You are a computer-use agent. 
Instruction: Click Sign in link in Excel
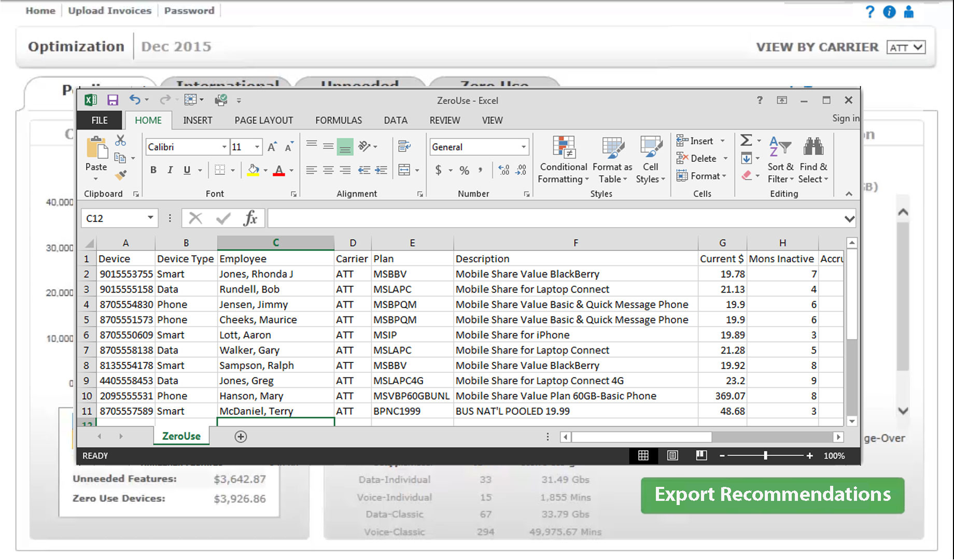point(845,118)
